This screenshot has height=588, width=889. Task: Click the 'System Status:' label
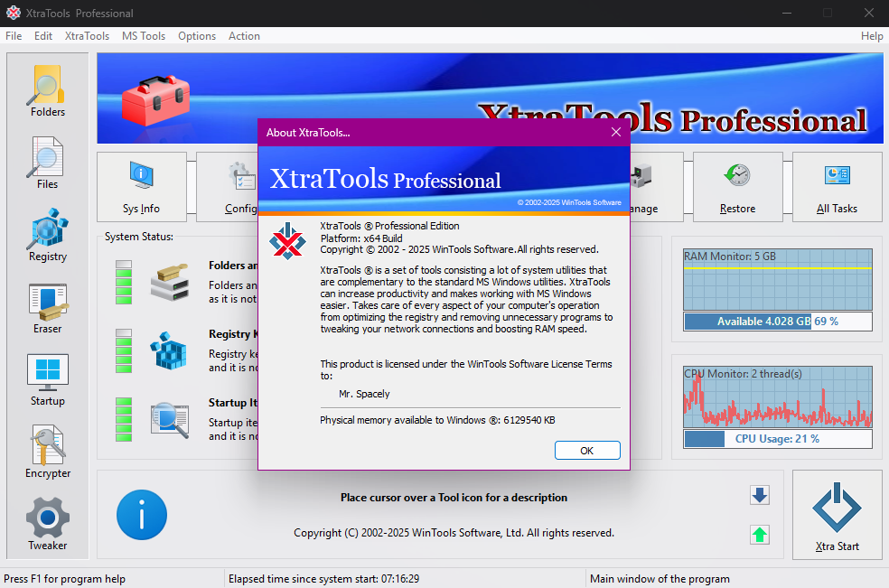(x=139, y=237)
